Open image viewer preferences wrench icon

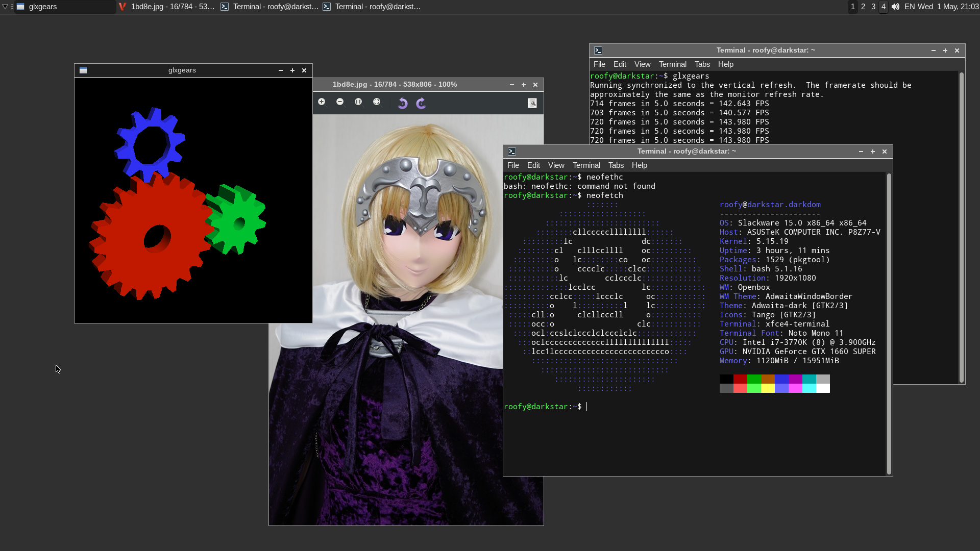[532, 103]
